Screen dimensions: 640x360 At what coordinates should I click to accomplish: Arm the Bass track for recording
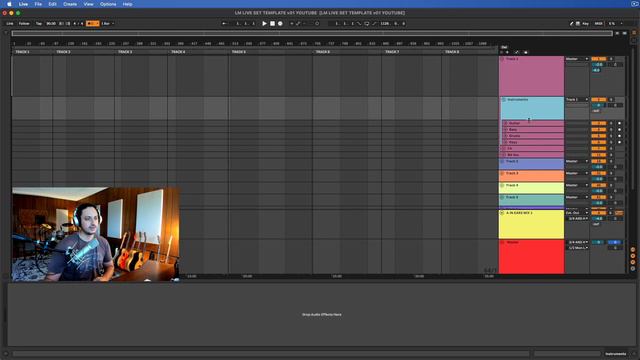[619, 129]
